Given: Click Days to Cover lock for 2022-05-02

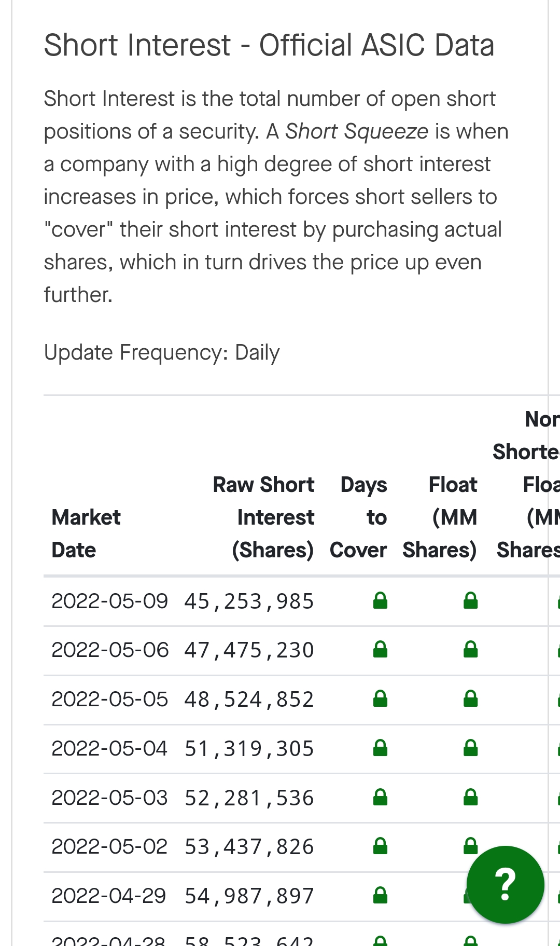Looking at the screenshot, I should click(381, 846).
